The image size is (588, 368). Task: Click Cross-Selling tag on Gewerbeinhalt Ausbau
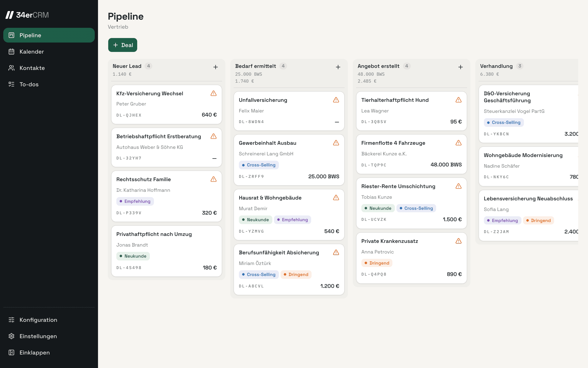(x=259, y=165)
